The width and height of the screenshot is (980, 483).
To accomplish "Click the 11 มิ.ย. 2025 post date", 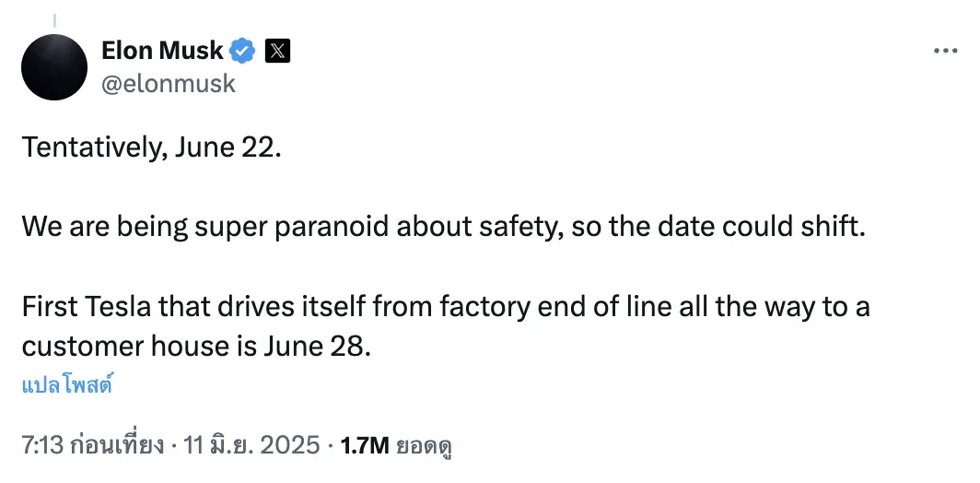I will pyautogui.click(x=251, y=446).
